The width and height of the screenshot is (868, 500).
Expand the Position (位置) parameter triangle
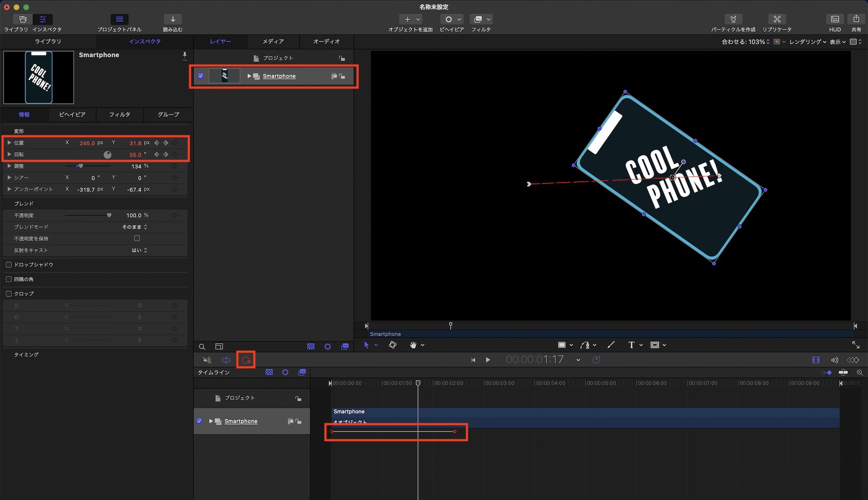point(9,143)
